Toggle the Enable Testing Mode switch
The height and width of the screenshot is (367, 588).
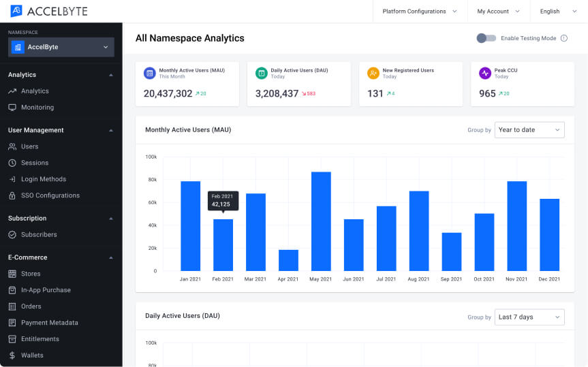click(x=486, y=38)
